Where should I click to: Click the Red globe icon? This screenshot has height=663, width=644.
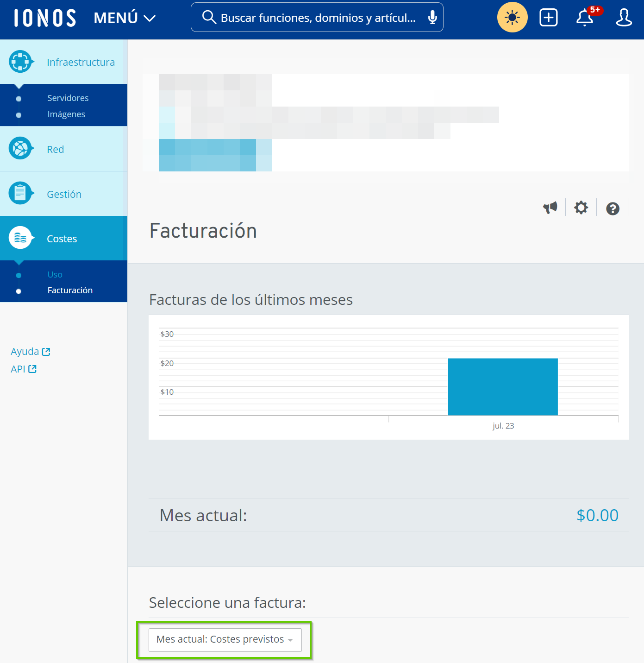20,148
